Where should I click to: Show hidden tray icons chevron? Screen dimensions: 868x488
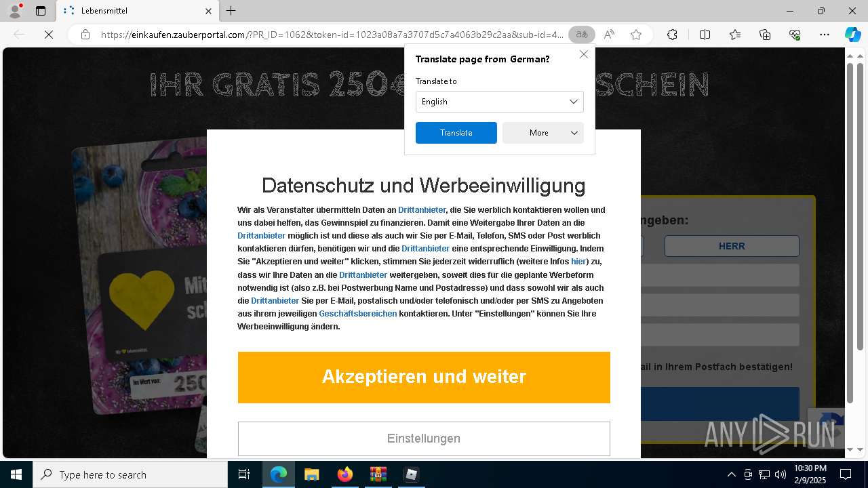pos(731,474)
